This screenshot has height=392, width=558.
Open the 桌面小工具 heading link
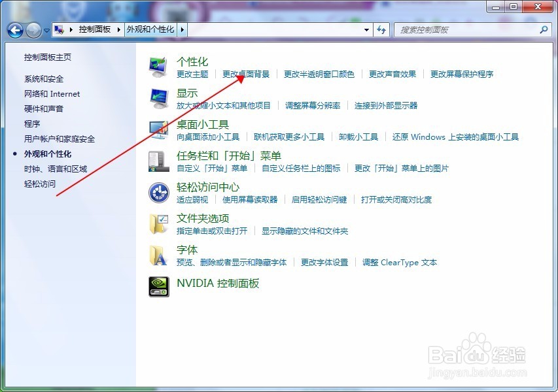tap(203, 124)
